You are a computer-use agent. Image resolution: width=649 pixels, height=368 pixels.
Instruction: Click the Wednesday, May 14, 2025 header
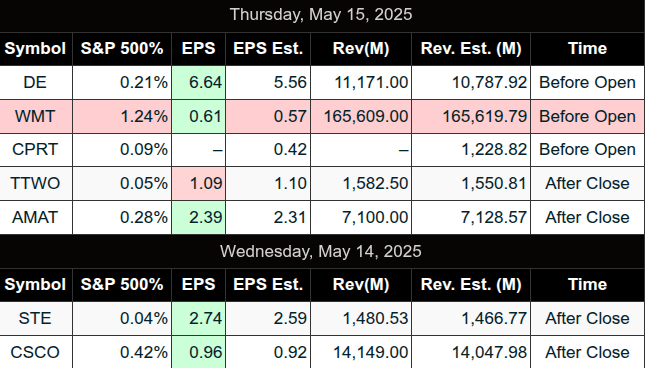[x=322, y=251]
